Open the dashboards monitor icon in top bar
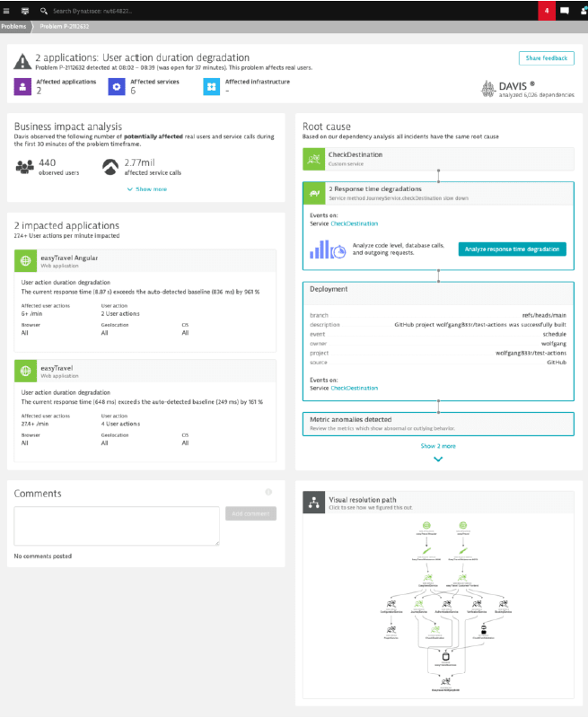The width and height of the screenshot is (588, 718). tap(25, 11)
